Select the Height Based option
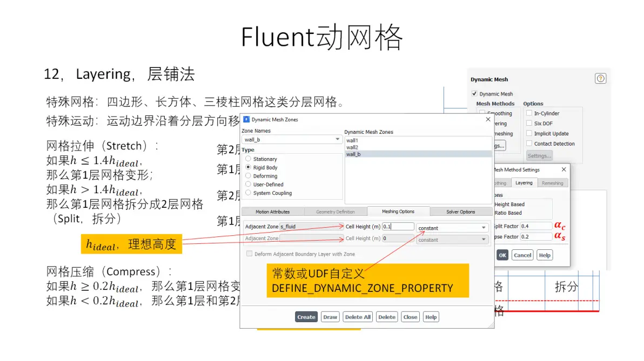Screen dimensions: 644x361 (x=509, y=205)
